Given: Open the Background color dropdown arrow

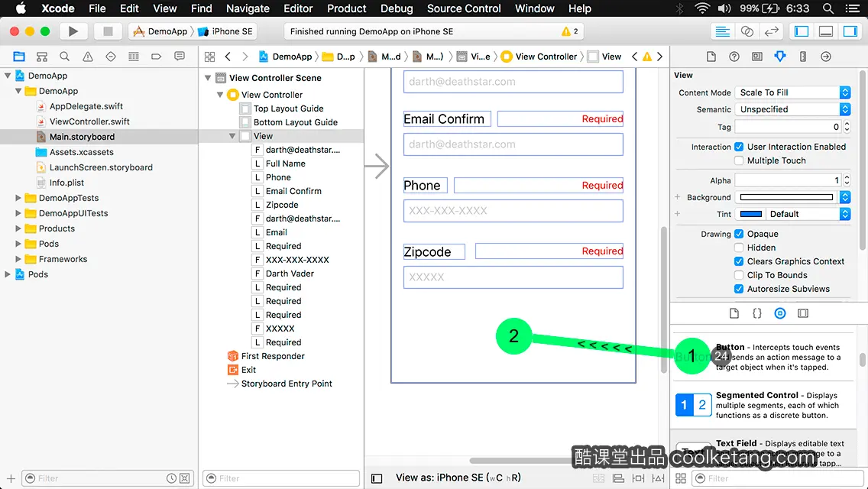Looking at the screenshot, I should (845, 197).
